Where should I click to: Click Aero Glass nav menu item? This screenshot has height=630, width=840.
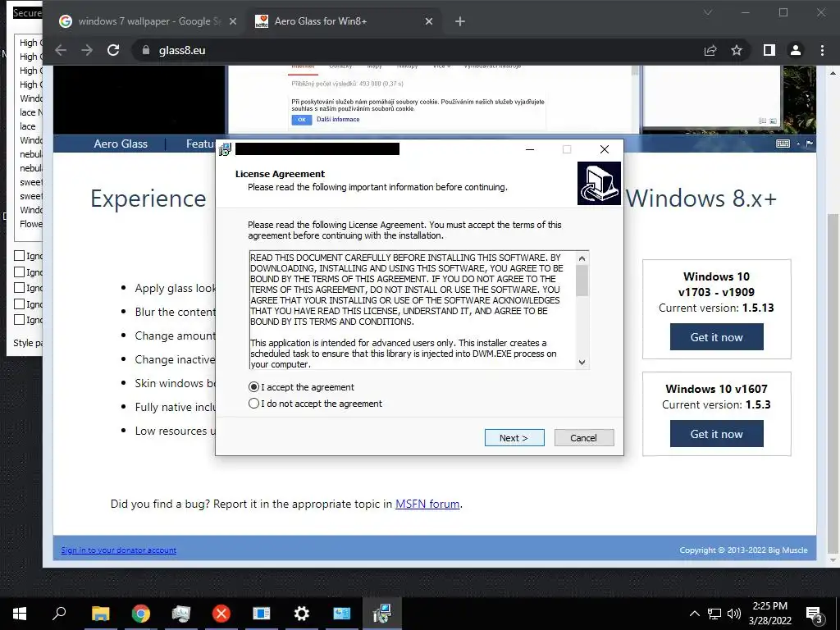pyautogui.click(x=121, y=144)
